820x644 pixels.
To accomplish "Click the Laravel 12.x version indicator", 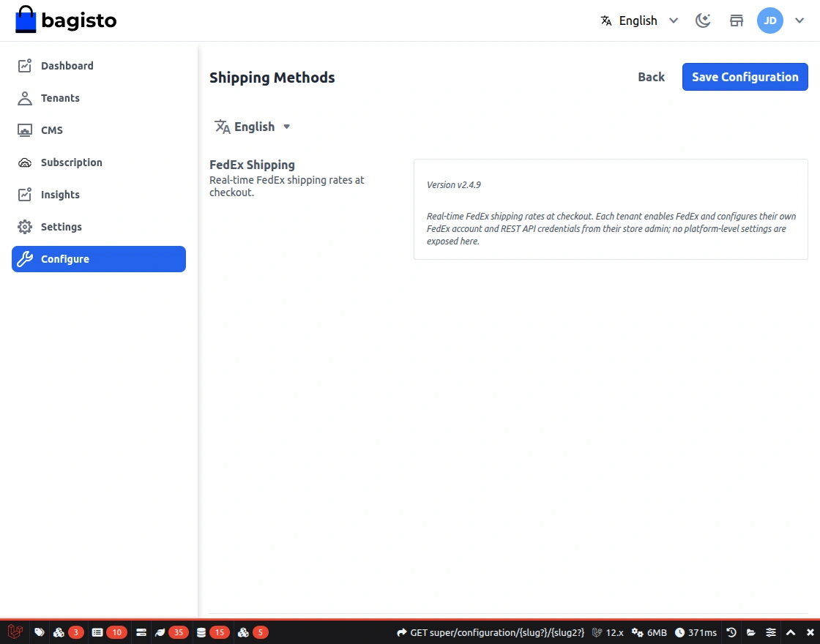I will (608, 632).
